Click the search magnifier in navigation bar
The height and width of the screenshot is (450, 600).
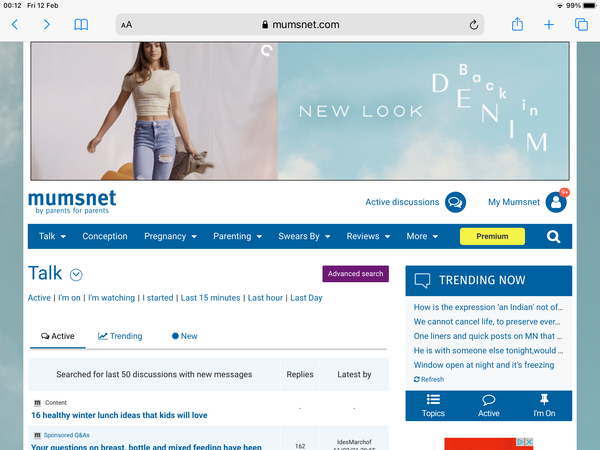[553, 237]
